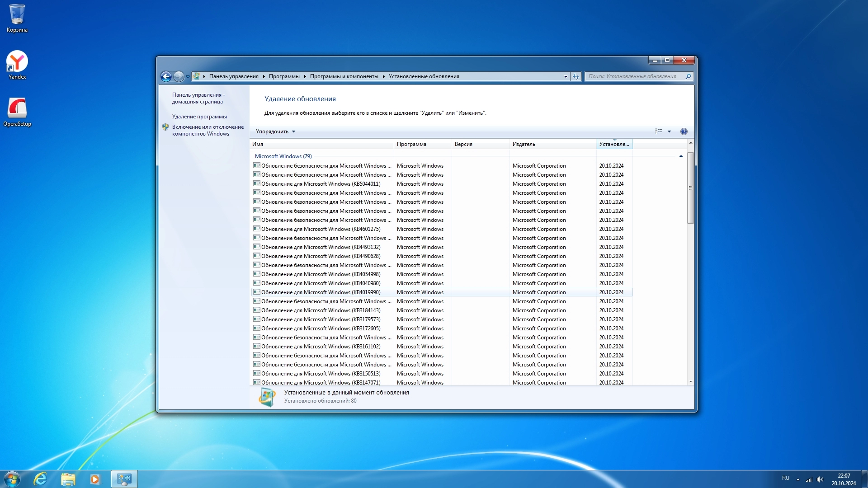Click the Back navigation arrow
Image resolution: width=868 pixels, height=488 pixels.
coord(166,76)
